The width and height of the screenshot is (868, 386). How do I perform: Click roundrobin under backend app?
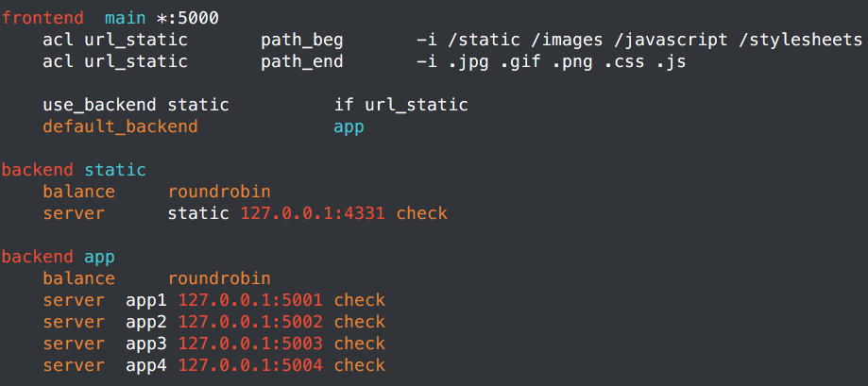(219, 277)
